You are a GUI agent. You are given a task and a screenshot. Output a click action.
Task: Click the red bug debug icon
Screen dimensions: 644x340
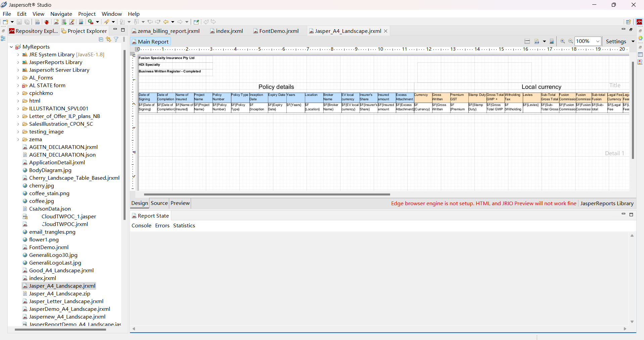pyautogui.click(x=47, y=22)
